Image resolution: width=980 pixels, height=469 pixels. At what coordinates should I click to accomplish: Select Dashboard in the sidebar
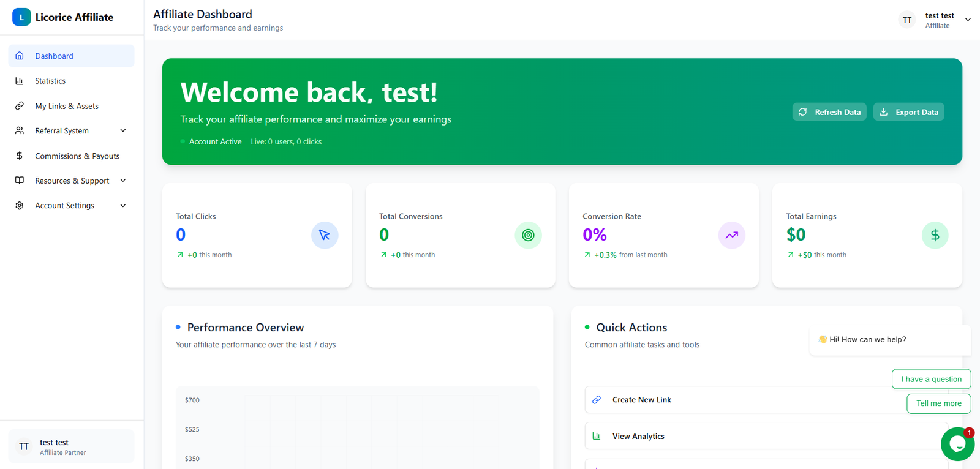point(54,56)
